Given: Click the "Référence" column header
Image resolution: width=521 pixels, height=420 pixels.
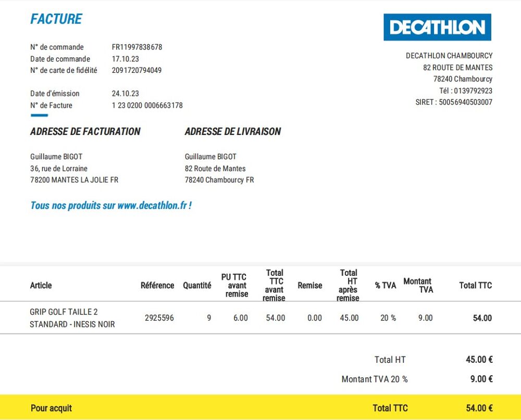Looking at the screenshot, I should 157,286.
